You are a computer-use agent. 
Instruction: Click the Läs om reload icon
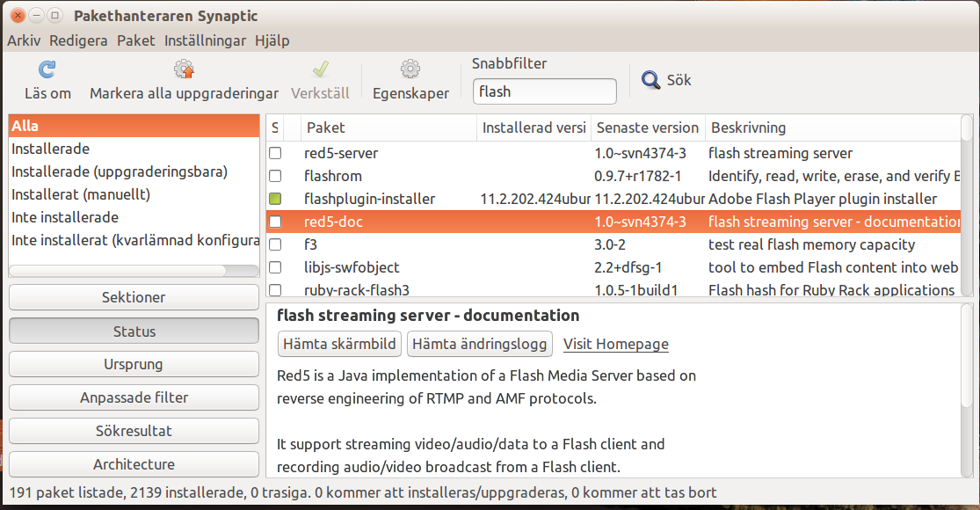coord(47,69)
